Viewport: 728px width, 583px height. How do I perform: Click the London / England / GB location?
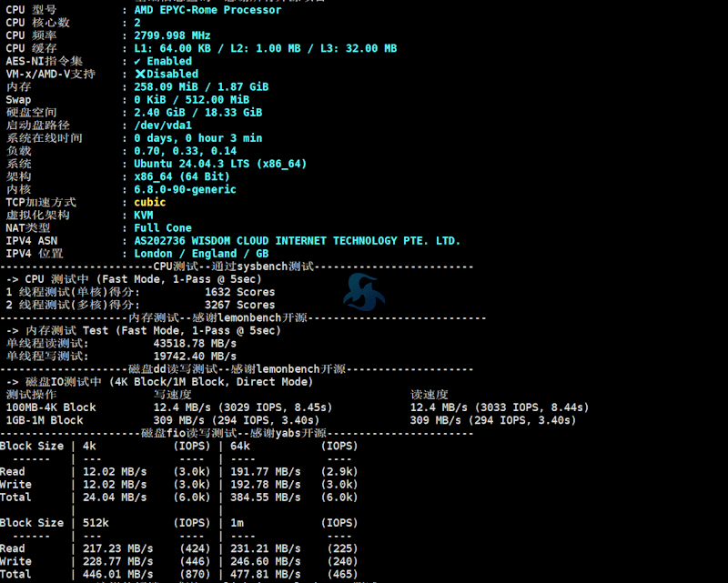tap(201, 254)
